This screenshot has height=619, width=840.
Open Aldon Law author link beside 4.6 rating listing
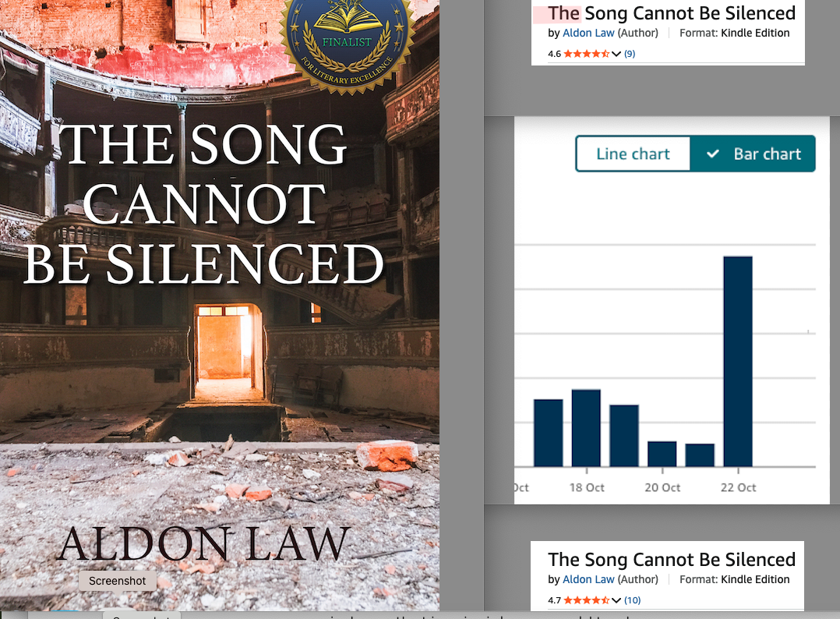(588, 33)
